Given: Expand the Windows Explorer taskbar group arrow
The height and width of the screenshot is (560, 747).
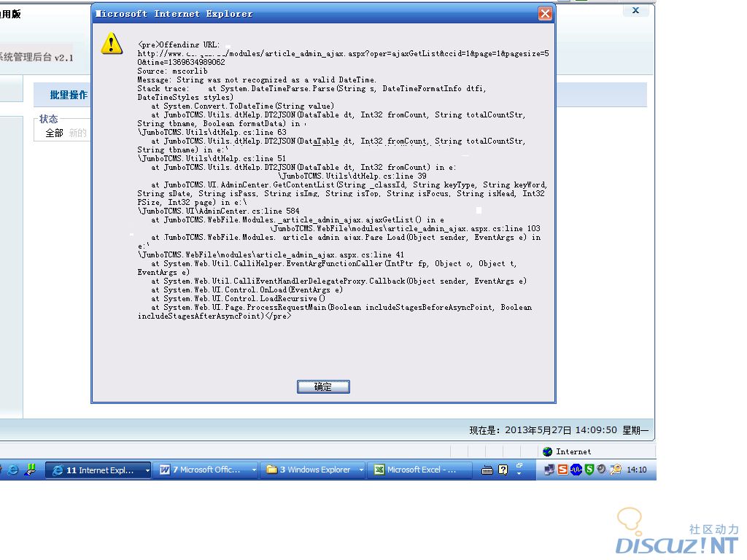Looking at the screenshot, I should tap(361, 470).
